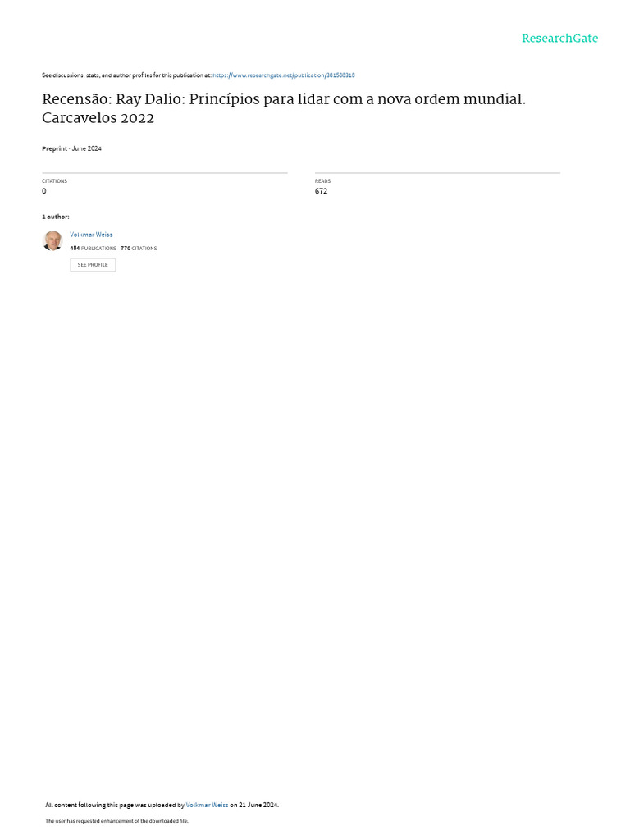The image size is (630, 840).
Task: Click the CITATIONS heading label
Action: click(55, 181)
